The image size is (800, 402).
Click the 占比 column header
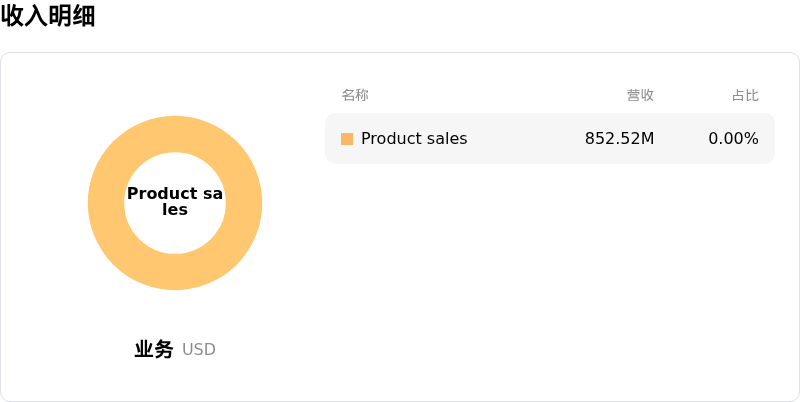745,95
